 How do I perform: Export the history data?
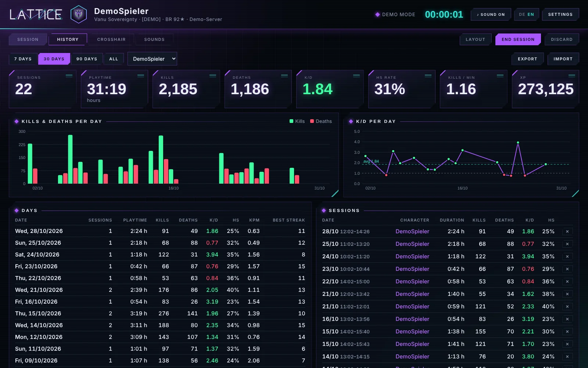click(x=527, y=59)
